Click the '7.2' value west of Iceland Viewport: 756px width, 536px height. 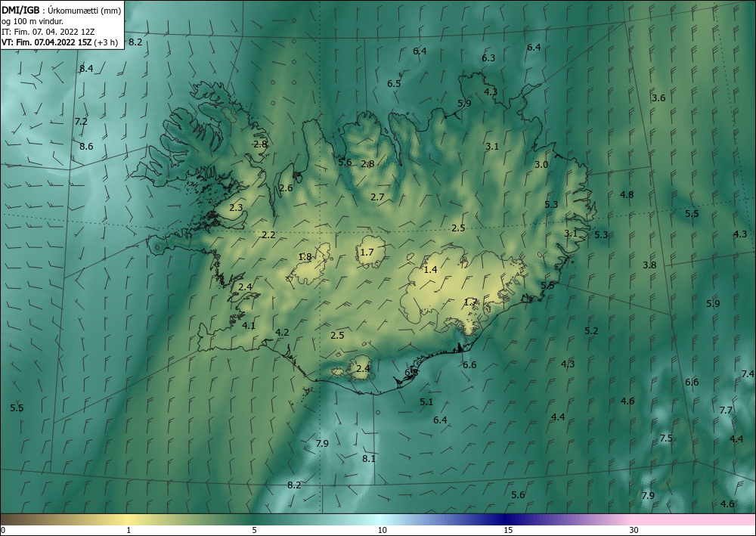click(81, 122)
